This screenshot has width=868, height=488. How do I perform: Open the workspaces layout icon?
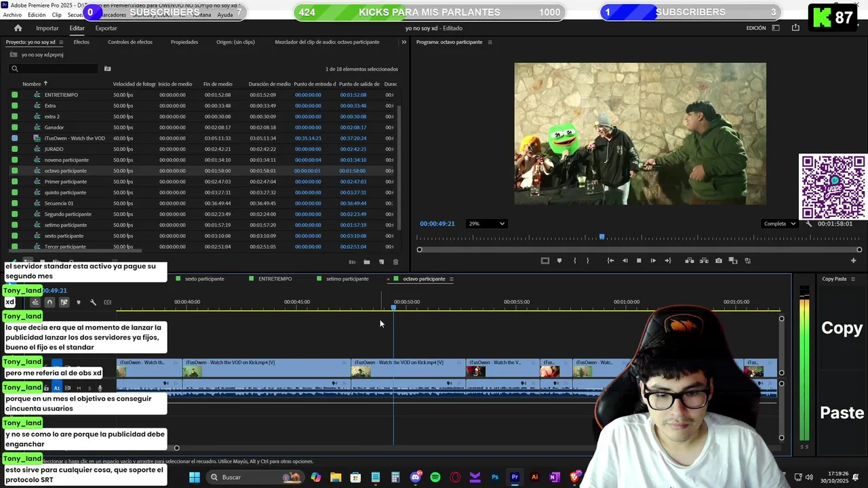(x=776, y=28)
